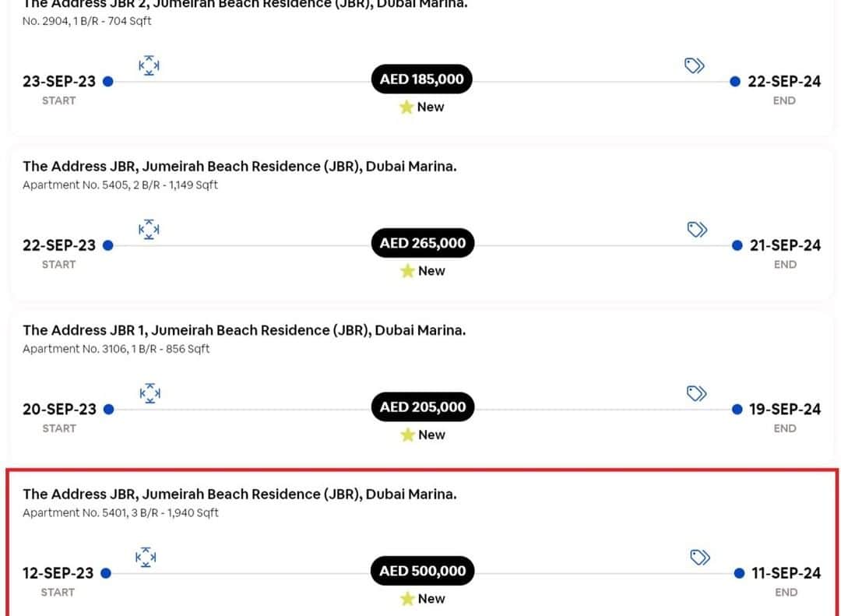Screen dimensions: 841x616
Task: Click the AED 265,000 price badge
Action: coord(423,243)
